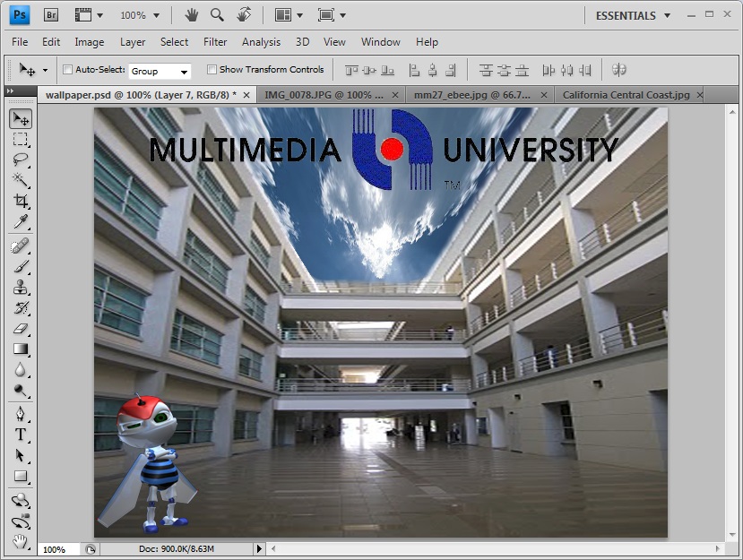Select the Crop tool
Image resolution: width=743 pixels, height=560 pixels.
[x=21, y=201]
